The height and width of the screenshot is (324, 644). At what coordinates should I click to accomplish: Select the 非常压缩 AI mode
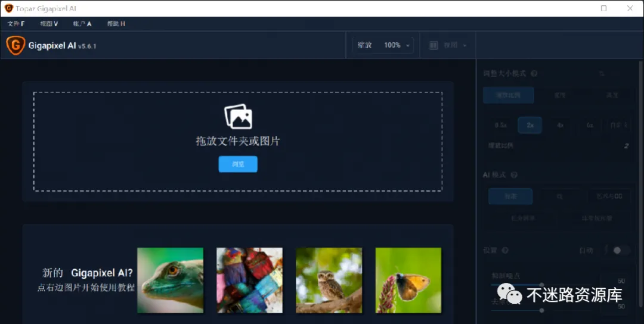tap(596, 218)
